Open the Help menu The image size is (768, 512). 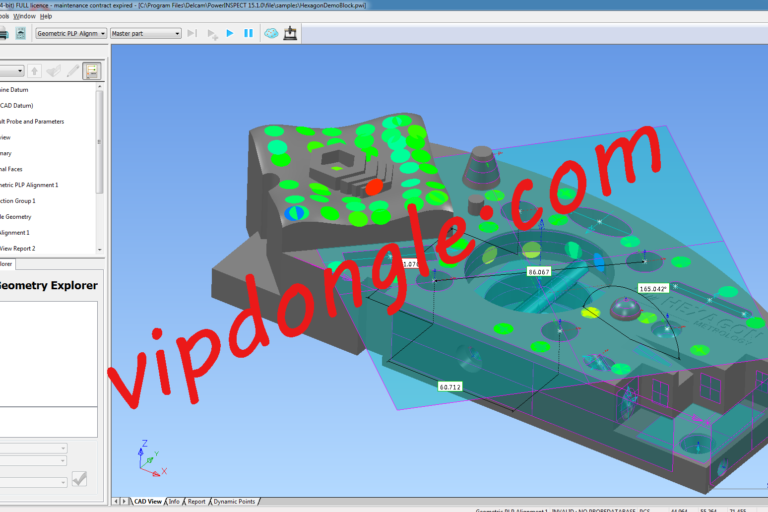pyautogui.click(x=46, y=16)
